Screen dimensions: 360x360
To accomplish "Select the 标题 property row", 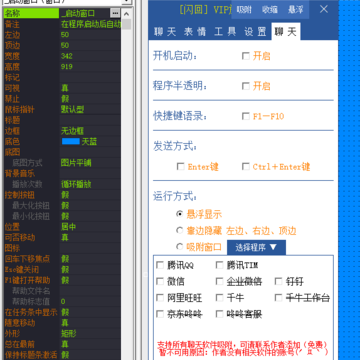I will tap(62, 120).
